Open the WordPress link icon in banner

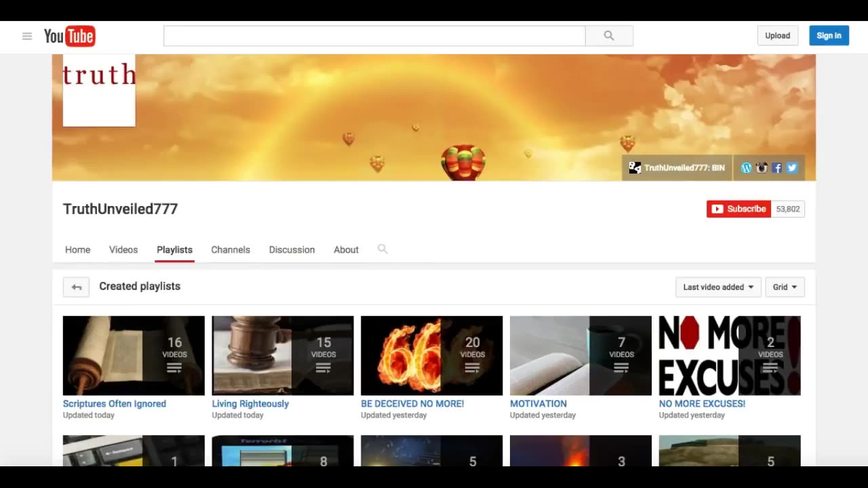pyautogui.click(x=747, y=168)
